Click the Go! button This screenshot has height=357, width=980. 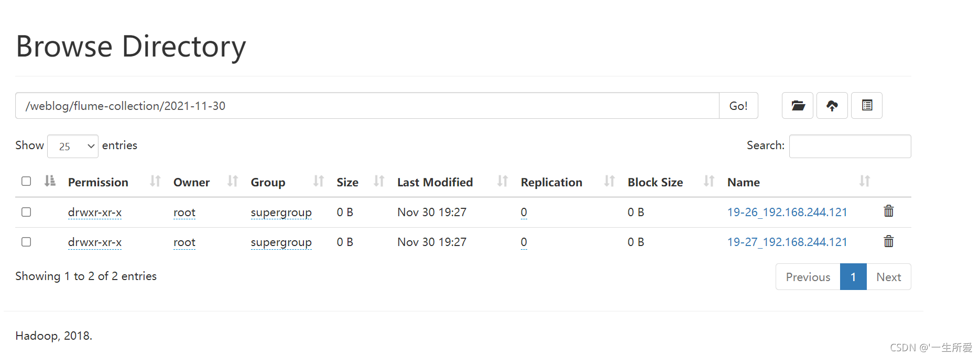point(738,106)
